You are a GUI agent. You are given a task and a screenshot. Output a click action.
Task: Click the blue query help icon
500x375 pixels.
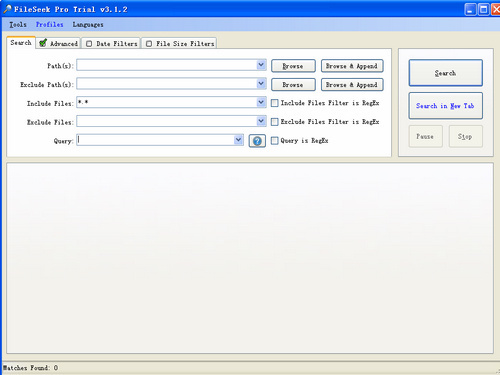[x=257, y=141]
